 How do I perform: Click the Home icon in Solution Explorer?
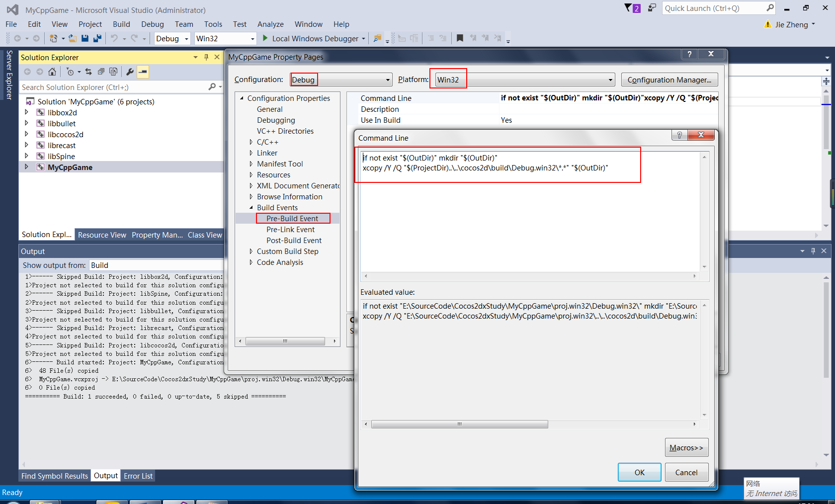point(52,72)
